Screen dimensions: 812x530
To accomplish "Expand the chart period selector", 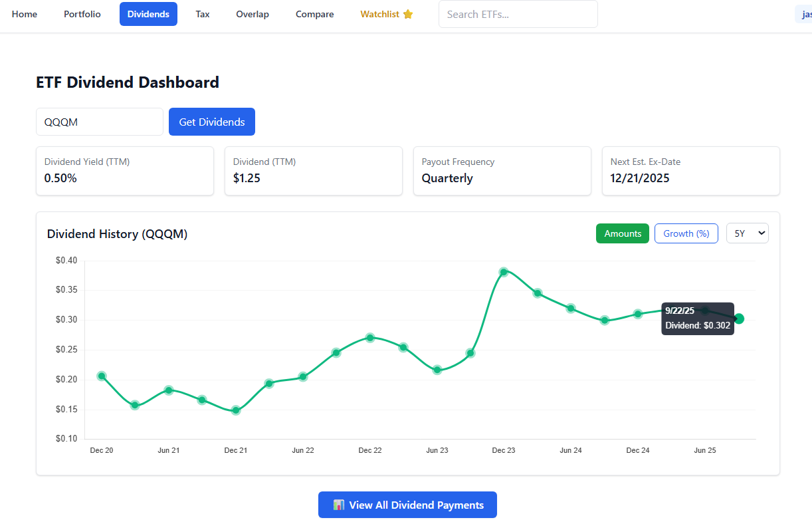I will (x=747, y=233).
